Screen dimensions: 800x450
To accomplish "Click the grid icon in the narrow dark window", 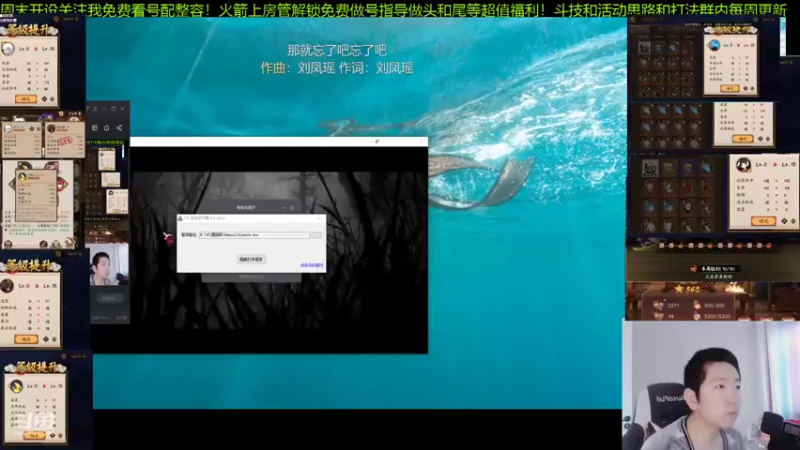I will pos(94,128).
